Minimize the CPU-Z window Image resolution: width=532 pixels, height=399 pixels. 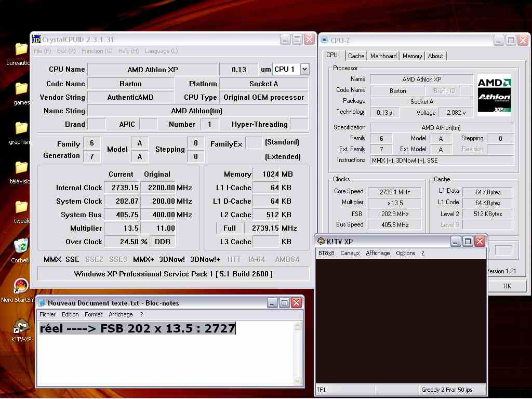(x=499, y=41)
